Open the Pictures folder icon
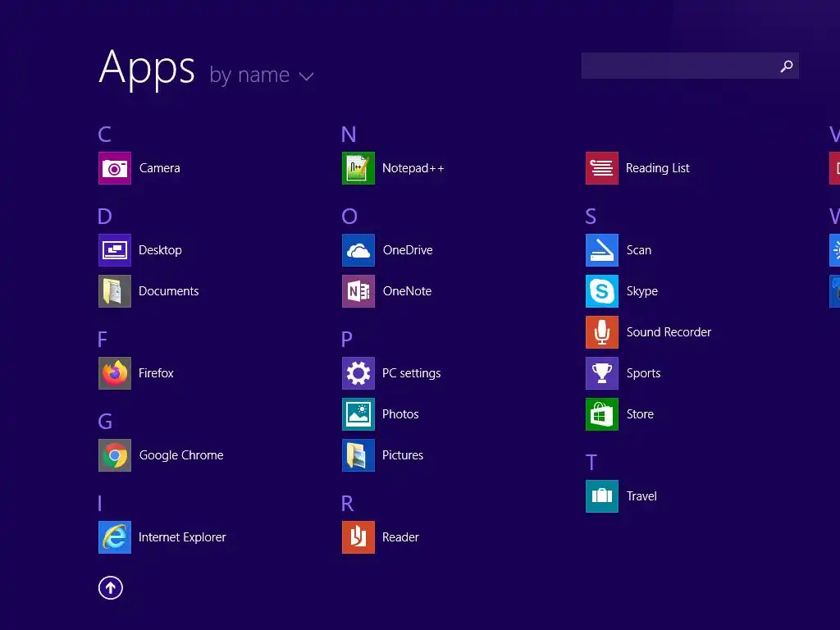840x630 pixels. tap(358, 455)
